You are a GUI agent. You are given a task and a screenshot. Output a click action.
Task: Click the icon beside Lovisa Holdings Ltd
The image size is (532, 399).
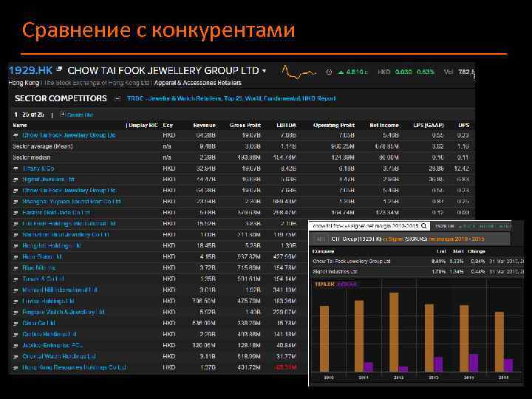(x=16, y=301)
